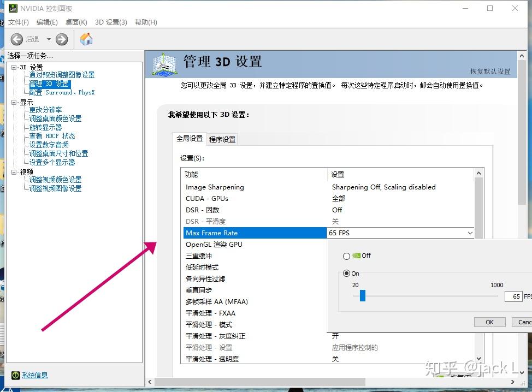Screen dimensions: 532x392
Task: Click 恢复默认设置 link
Action: click(x=490, y=71)
